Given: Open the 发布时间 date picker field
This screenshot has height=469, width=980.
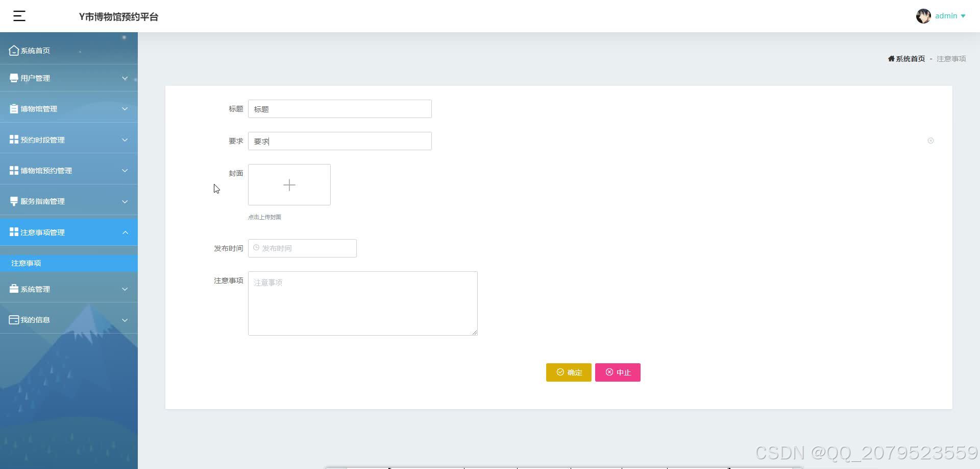Looking at the screenshot, I should [302, 248].
